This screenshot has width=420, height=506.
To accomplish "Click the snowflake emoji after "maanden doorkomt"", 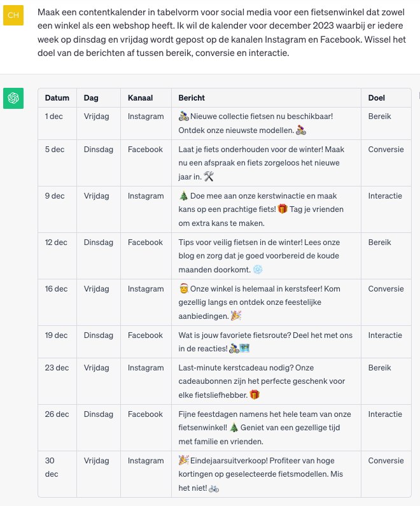I will 258,270.
